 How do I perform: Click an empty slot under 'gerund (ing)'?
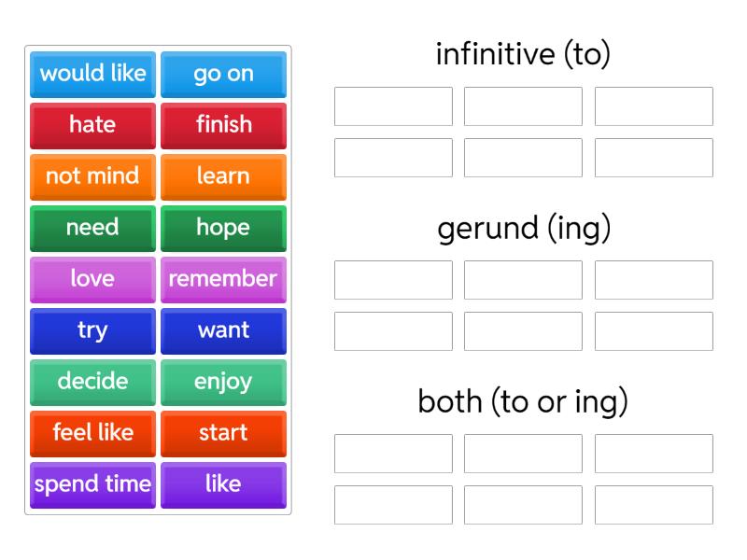point(393,279)
